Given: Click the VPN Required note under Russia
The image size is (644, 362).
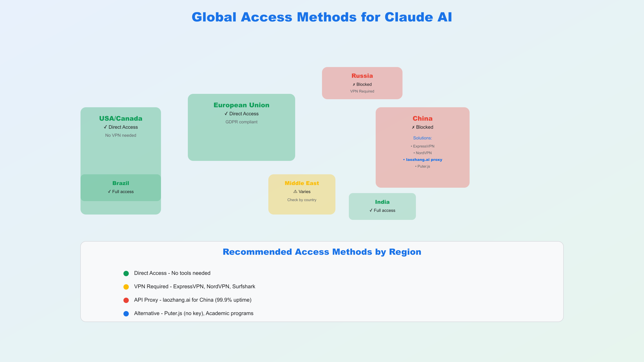Looking at the screenshot, I should tap(362, 91).
